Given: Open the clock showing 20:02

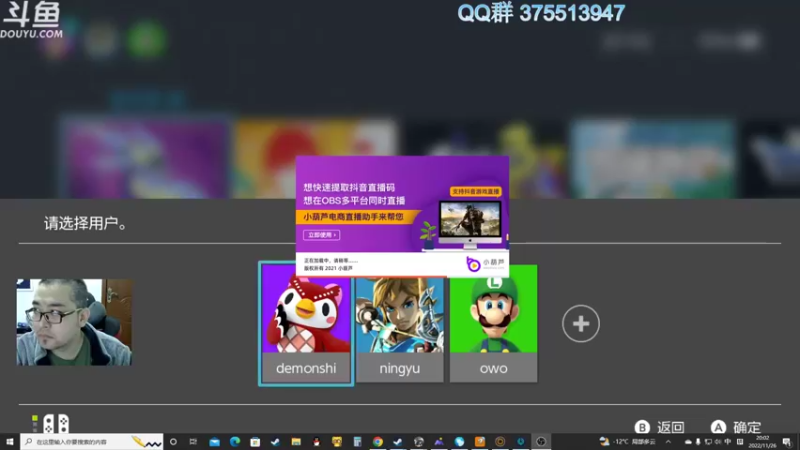Looking at the screenshot, I should (x=762, y=442).
